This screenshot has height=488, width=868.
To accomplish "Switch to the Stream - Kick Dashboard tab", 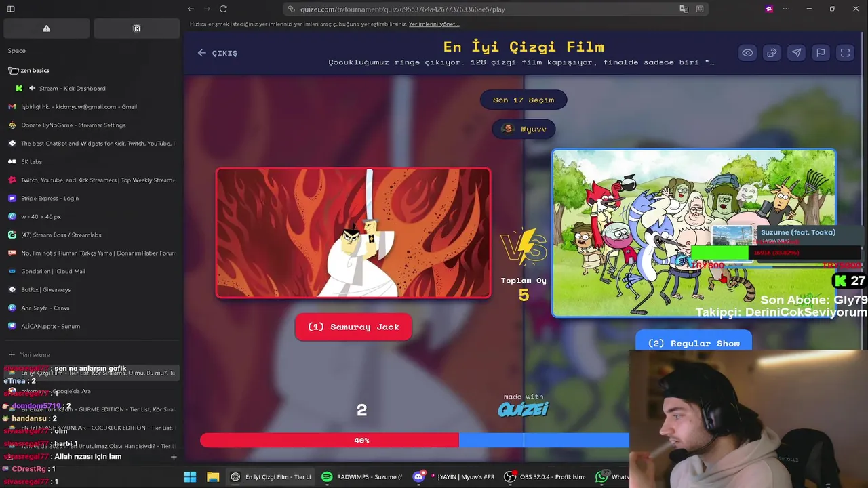I will pos(91,89).
